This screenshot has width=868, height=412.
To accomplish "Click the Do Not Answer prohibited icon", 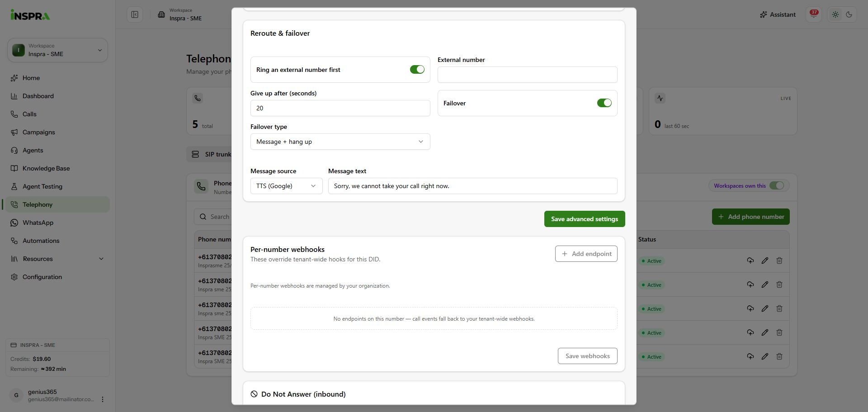I will (254, 394).
